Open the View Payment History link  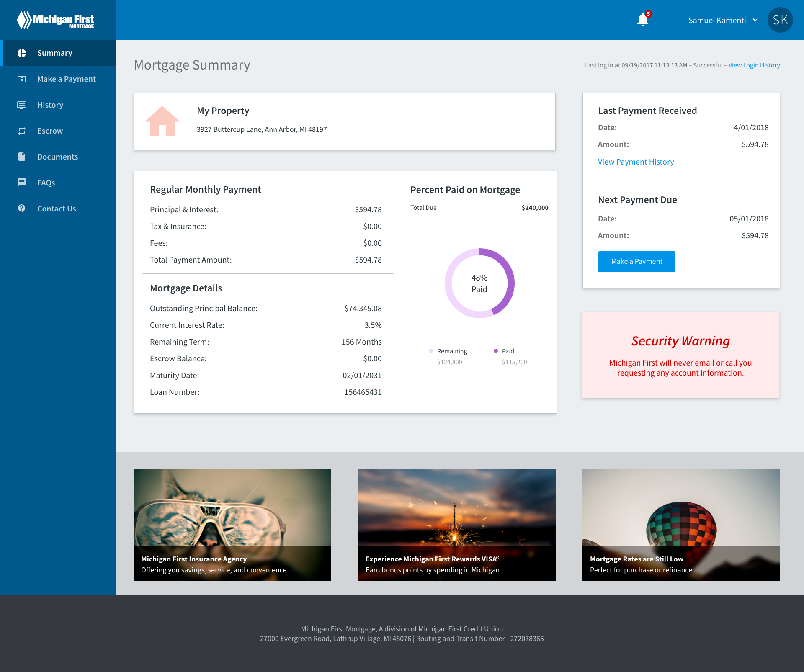[x=636, y=162]
